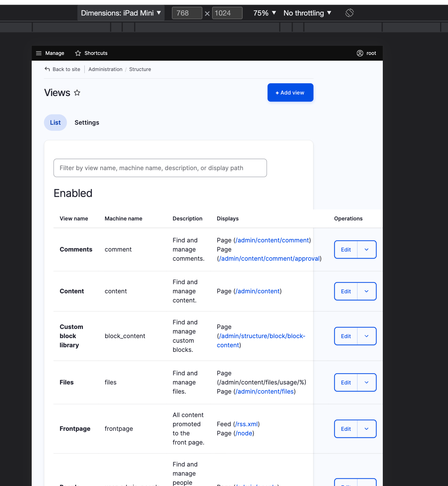
Task: Open the /admin/structure/block/block-content link
Action: (x=261, y=341)
